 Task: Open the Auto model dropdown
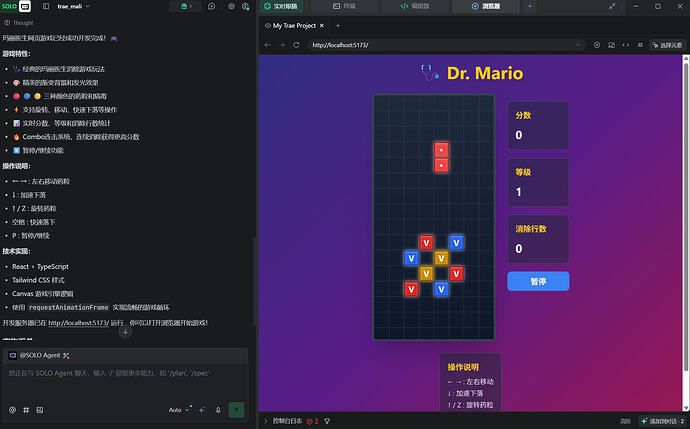tap(179, 410)
